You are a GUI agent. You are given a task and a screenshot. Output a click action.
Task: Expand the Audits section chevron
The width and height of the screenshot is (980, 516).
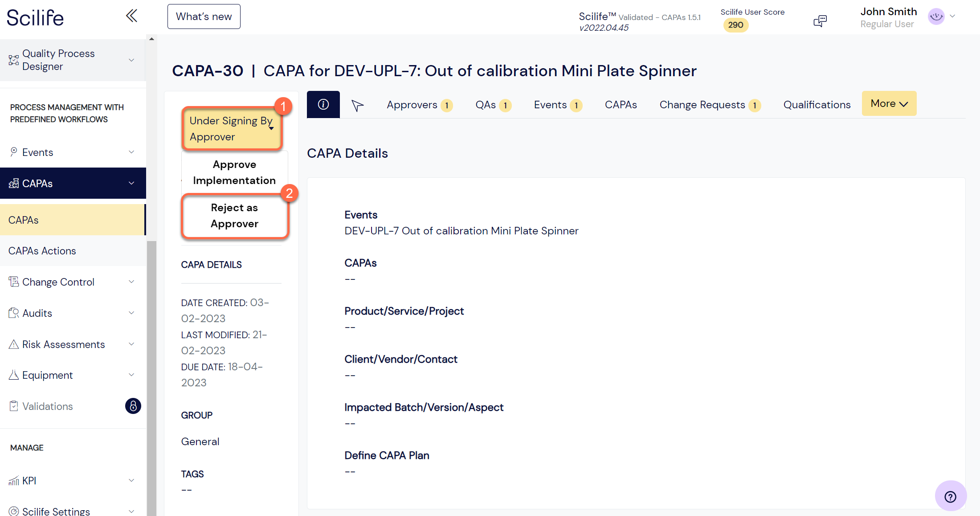coord(131,313)
